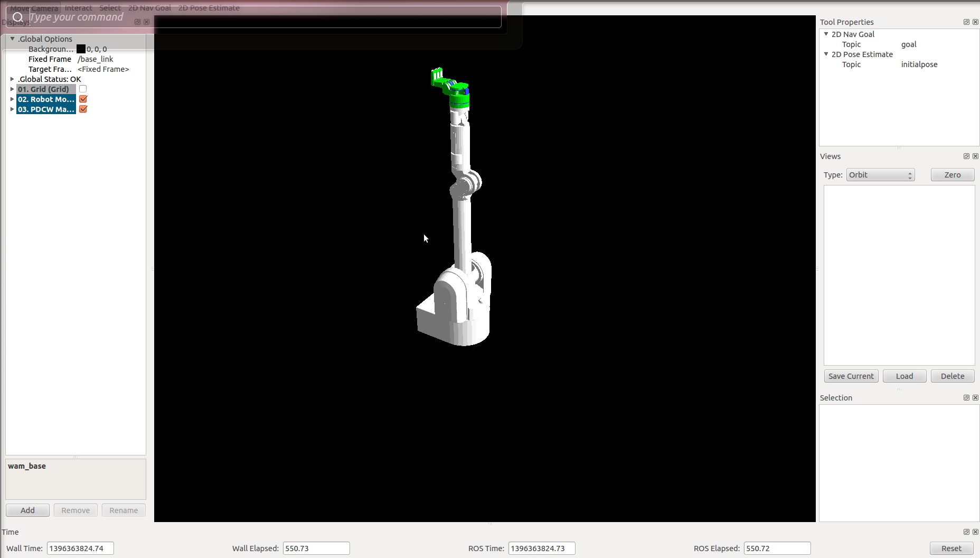This screenshot has width=980, height=558.
Task: Close the Selection panel
Action: point(975,398)
